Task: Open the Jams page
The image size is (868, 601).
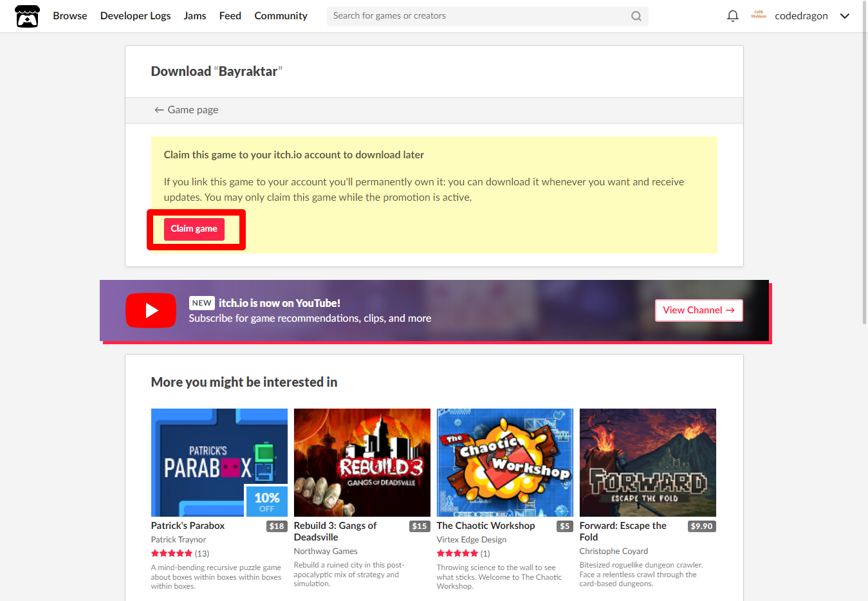Action: [195, 16]
